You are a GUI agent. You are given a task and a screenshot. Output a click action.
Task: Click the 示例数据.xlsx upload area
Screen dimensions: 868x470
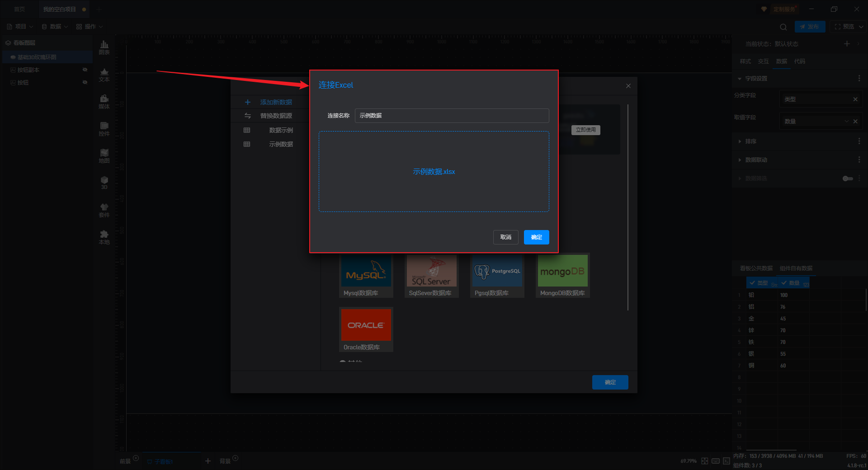pyautogui.click(x=434, y=172)
